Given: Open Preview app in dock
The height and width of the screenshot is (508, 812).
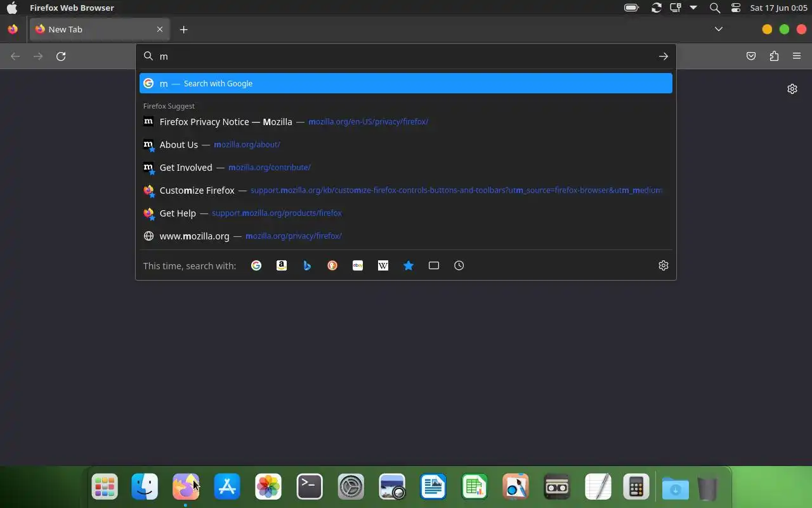Looking at the screenshot, I should click(x=516, y=487).
